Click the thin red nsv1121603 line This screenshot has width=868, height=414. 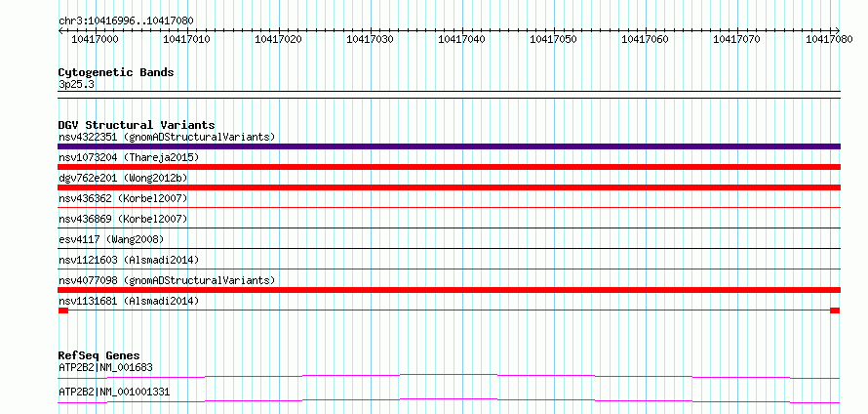click(x=450, y=269)
